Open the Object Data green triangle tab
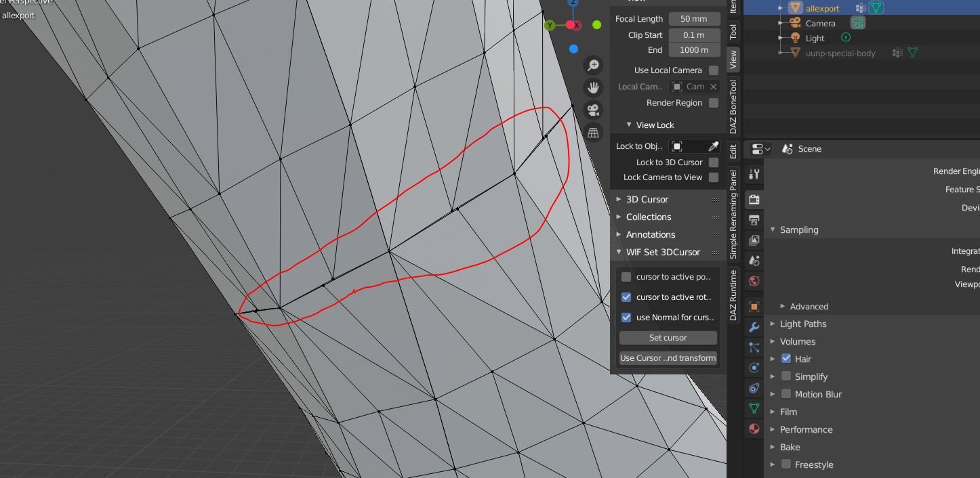Viewport: 980px width, 478px height. pos(754,408)
